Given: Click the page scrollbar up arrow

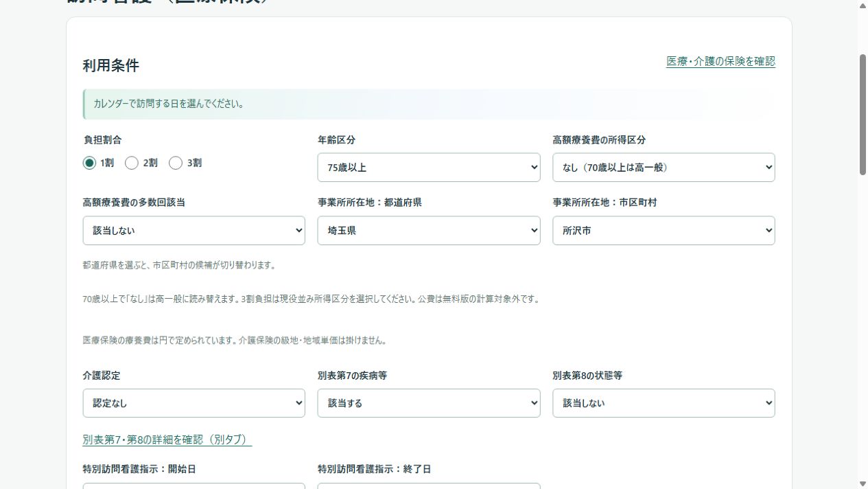Looking at the screenshot, I should (863, 5).
